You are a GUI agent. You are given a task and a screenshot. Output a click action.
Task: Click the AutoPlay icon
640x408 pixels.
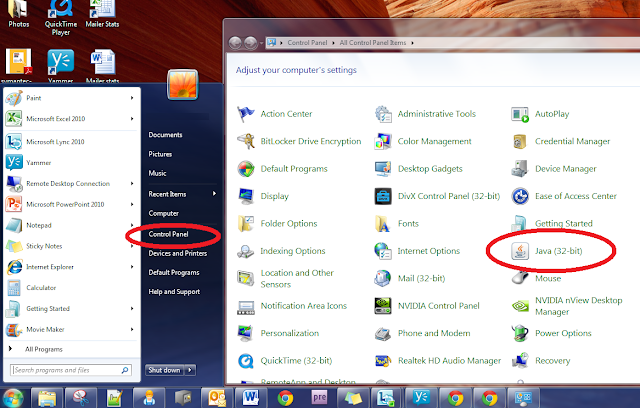click(x=520, y=114)
